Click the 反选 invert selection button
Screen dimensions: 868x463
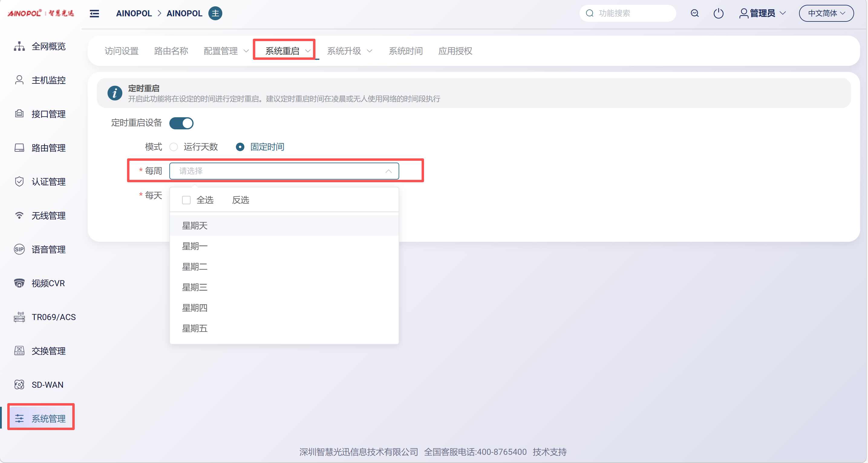point(240,200)
